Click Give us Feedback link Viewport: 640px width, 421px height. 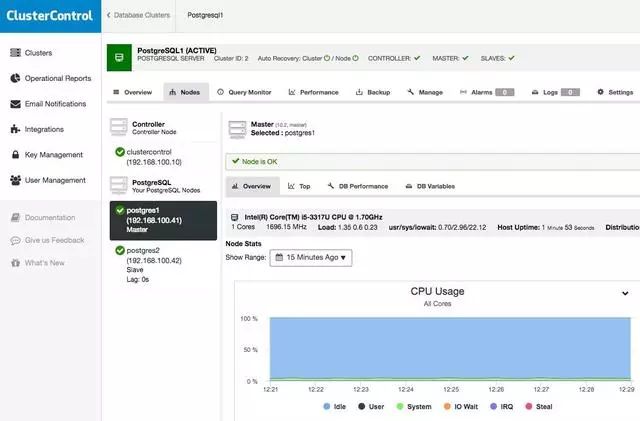(54, 240)
